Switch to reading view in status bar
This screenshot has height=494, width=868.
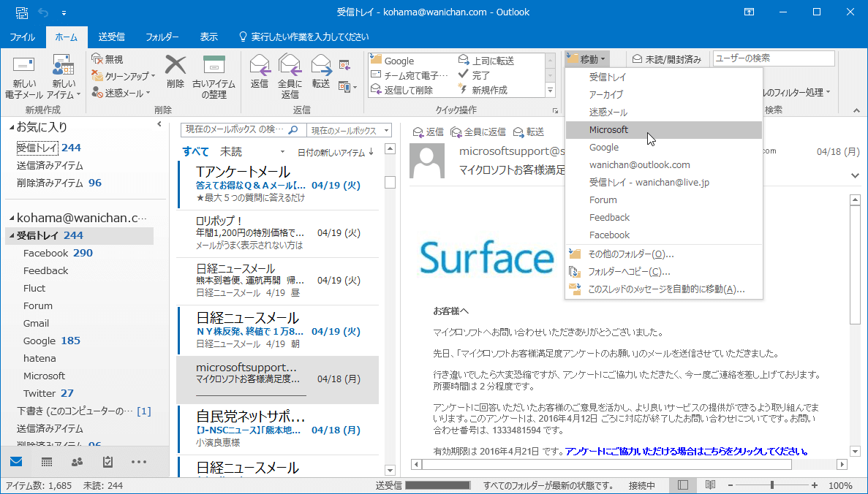click(x=710, y=485)
